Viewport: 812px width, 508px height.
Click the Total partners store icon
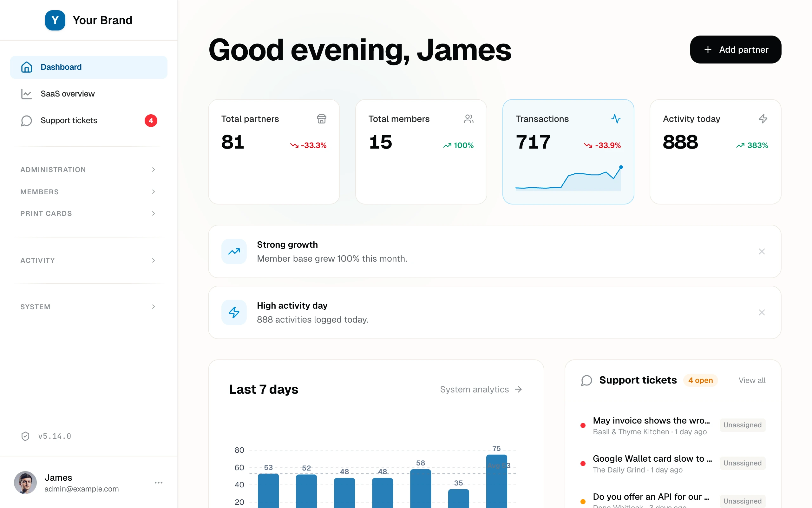point(321,119)
